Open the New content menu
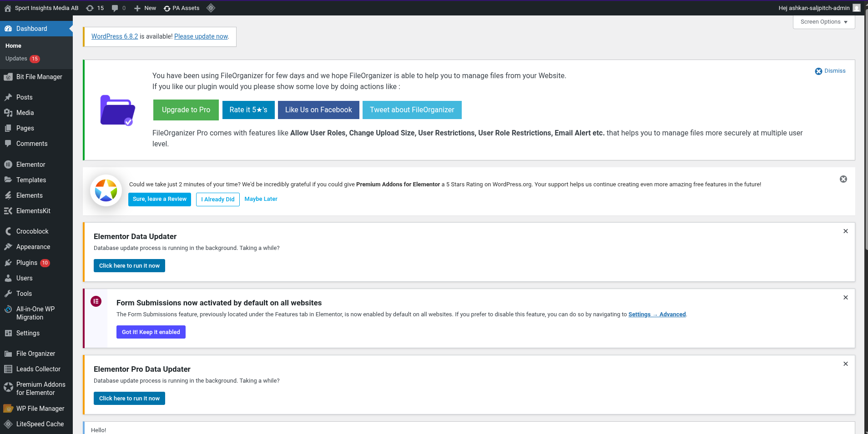Screen dimensions: 868x434 [x=145, y=8]
